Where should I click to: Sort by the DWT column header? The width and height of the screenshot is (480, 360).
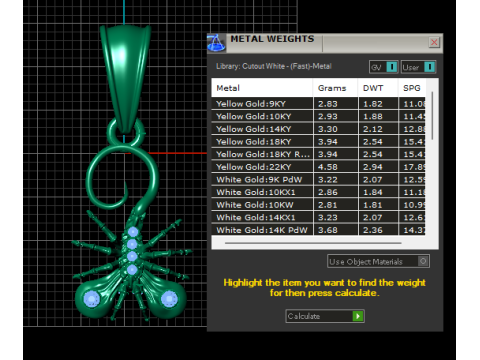tap(378, 88)
